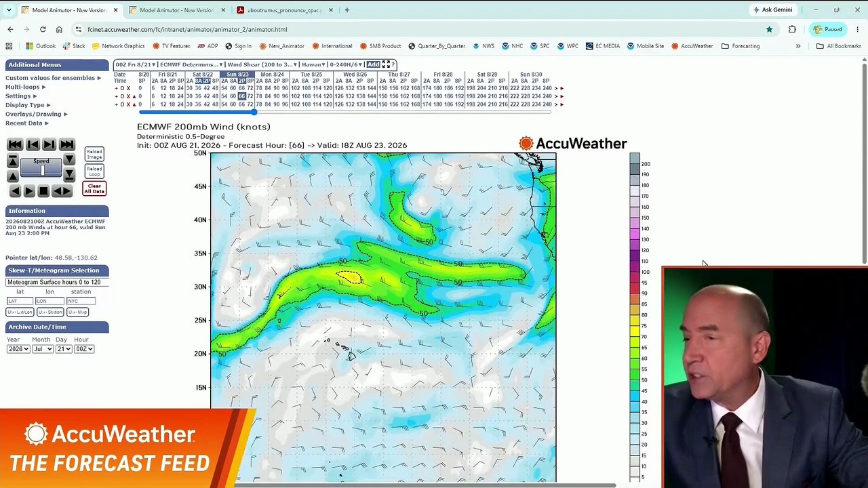Click the Use Map button

[x=77, y=312]
